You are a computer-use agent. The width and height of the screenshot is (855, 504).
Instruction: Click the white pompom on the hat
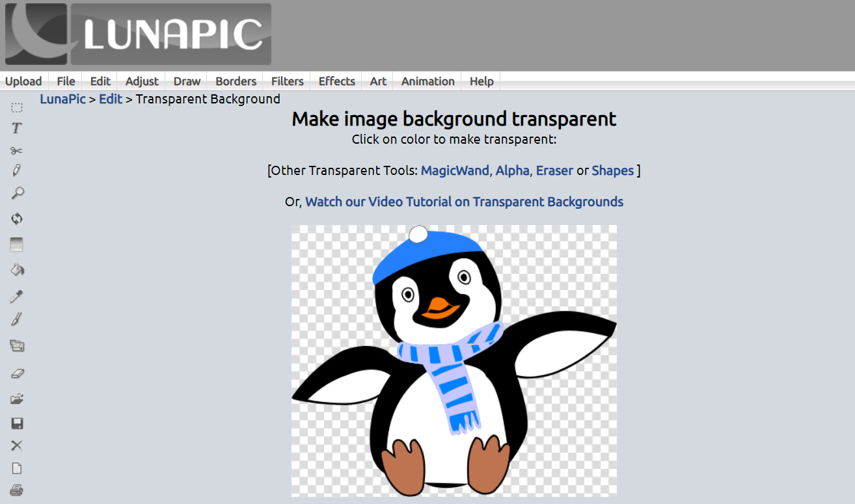coord(418,233)
